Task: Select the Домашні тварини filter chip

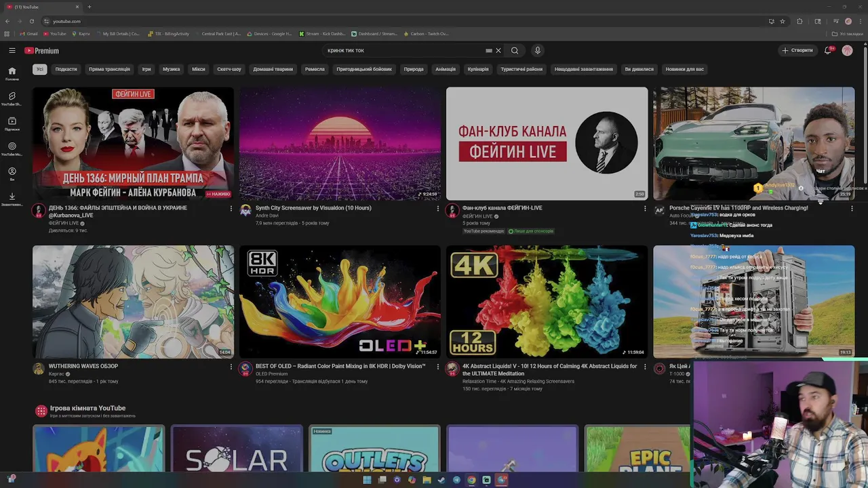Action: tap(273, 69)
